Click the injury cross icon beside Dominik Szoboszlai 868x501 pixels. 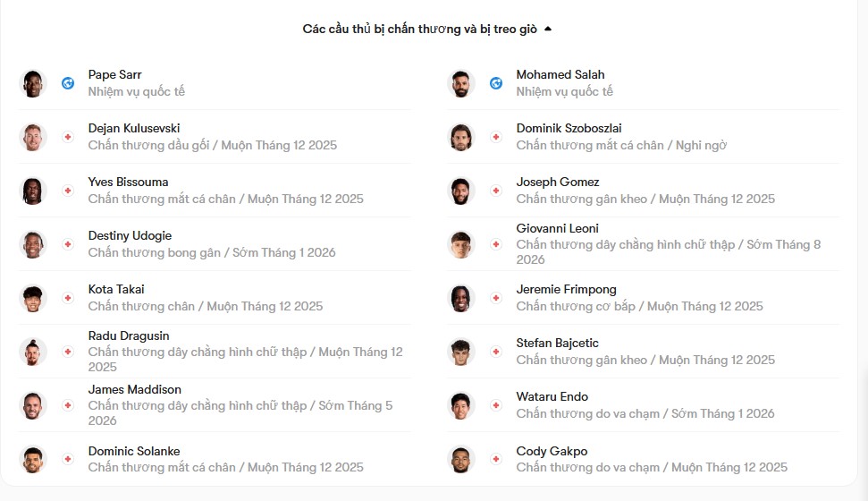pos(496,137)
